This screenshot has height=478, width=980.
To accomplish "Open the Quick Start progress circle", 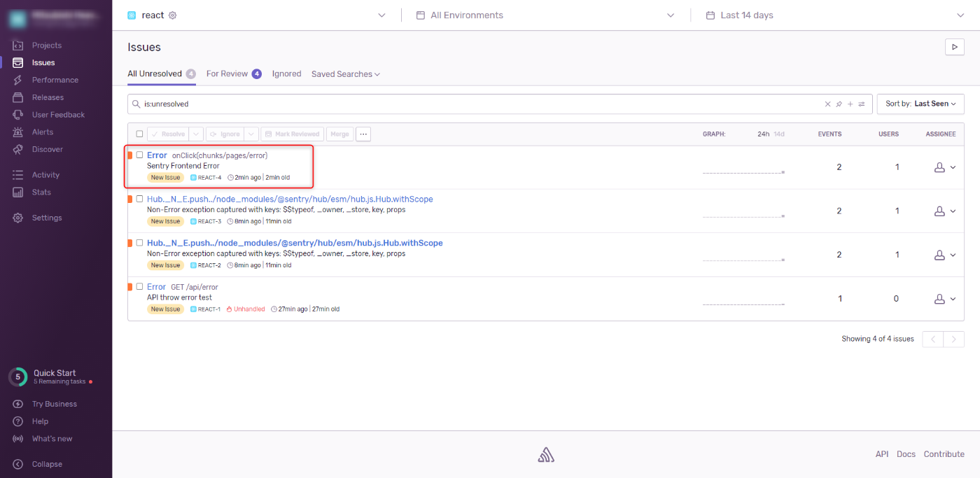I will point(18,377).
